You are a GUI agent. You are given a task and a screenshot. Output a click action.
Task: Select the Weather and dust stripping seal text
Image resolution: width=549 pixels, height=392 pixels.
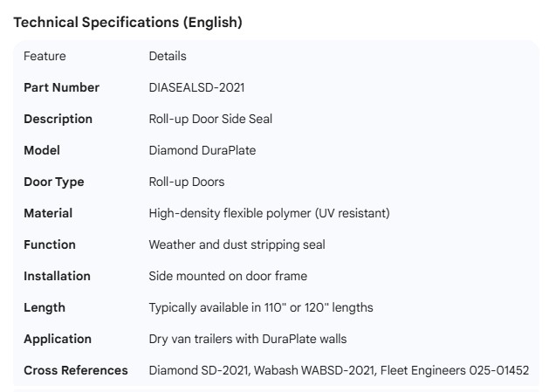(x=237, y=244)
